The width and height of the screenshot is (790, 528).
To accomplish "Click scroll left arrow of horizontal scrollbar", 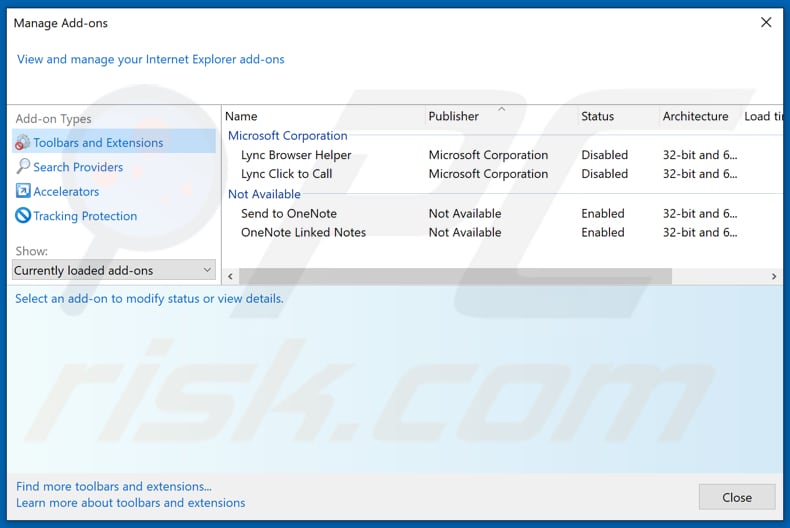I will 230,276.
